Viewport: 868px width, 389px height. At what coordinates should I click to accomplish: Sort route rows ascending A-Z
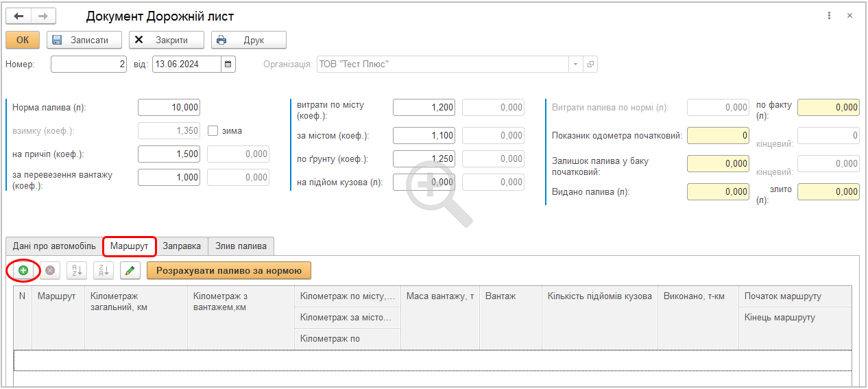[77, 270]
